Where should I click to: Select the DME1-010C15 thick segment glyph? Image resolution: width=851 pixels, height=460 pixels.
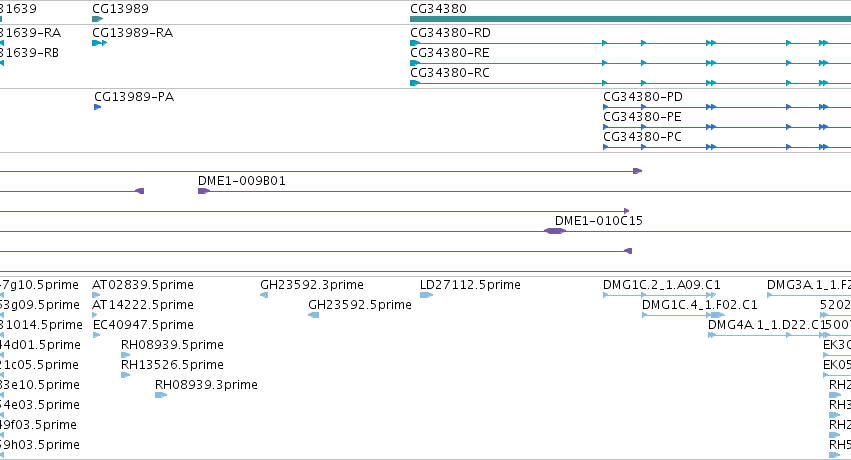[555, 231]
